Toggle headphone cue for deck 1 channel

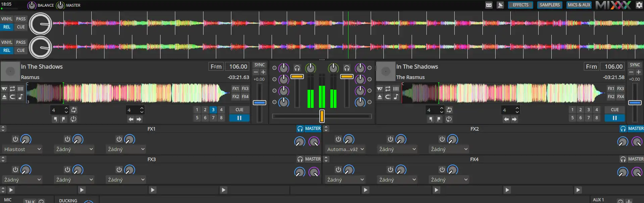click(297, 68)
